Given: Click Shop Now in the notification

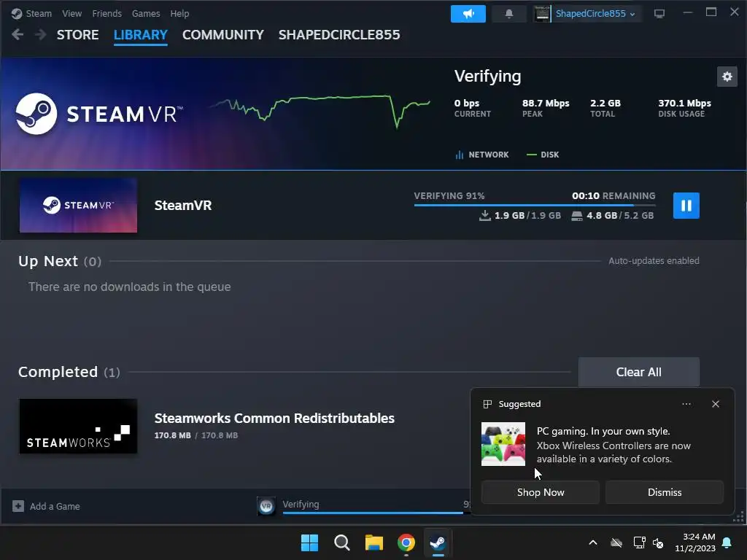Looking at the screenshot, I should point(541,492).
